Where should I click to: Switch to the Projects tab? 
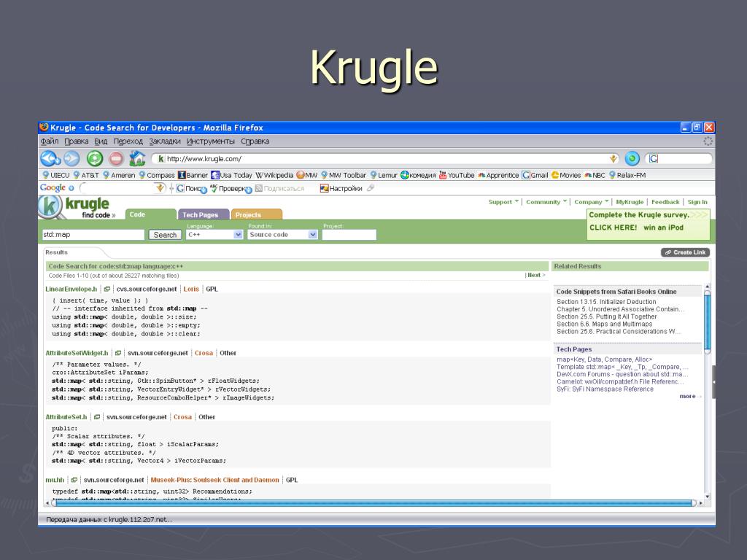coord(257,215)
